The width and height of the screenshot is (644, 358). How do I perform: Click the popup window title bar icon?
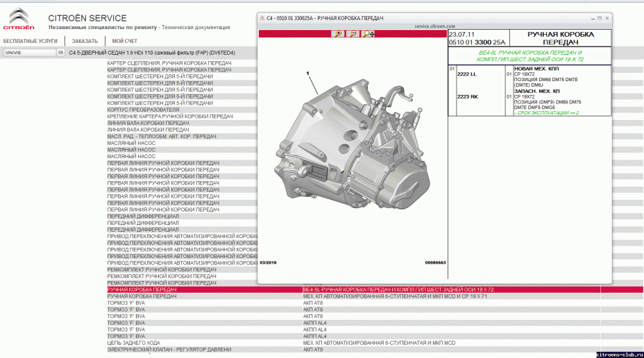[262, 18]
